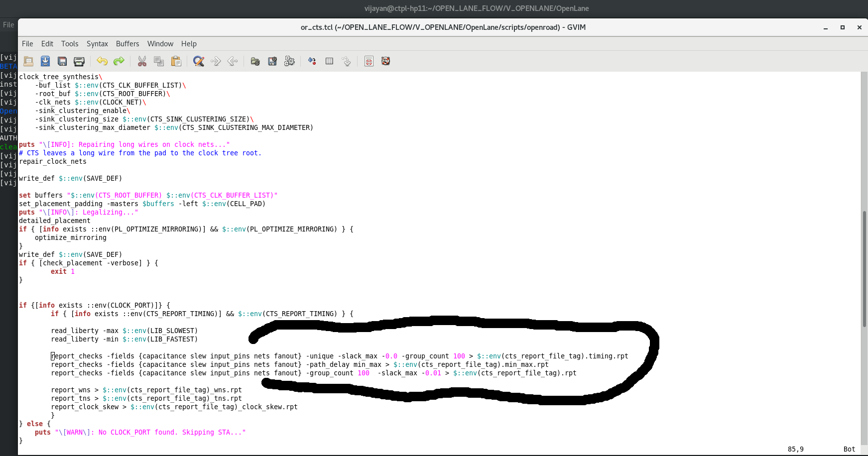868x456 pixels.
Task: Save all open files from toolbar
Action: click(62, 61)
